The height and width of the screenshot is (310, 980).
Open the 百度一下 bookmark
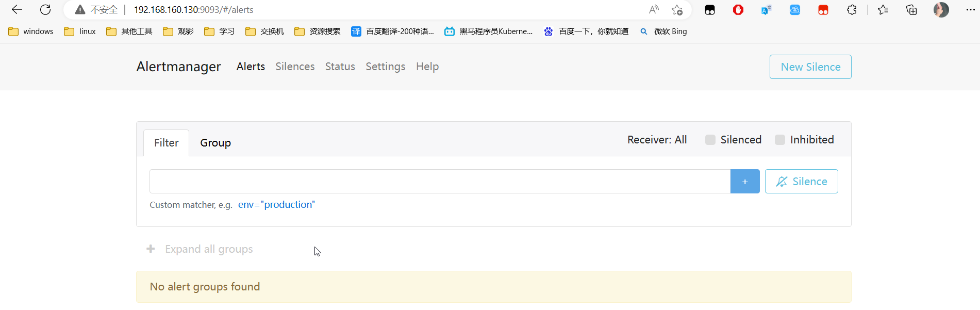(x=586, y=31)
